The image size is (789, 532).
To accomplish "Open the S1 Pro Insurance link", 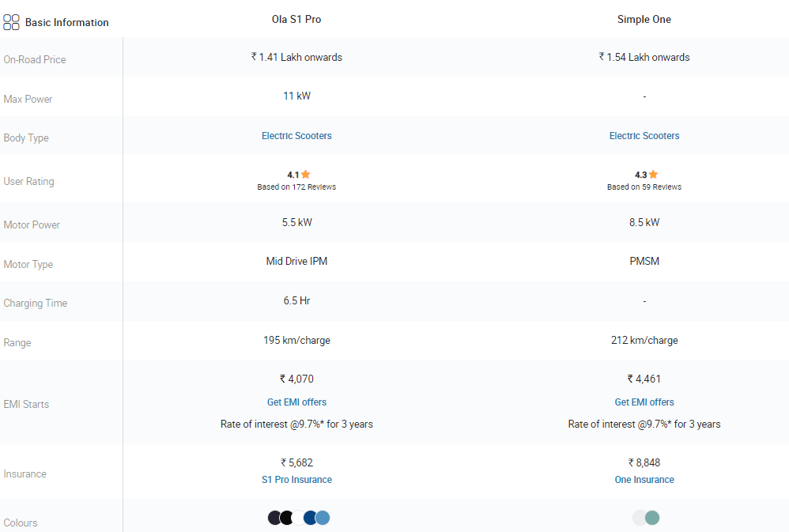I will [296, 479].
